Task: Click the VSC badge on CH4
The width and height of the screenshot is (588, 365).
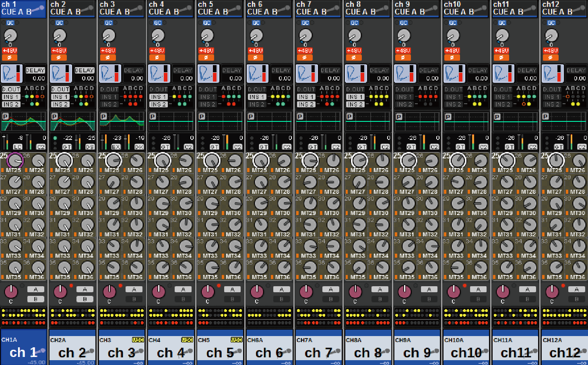Action: (187, 340)
